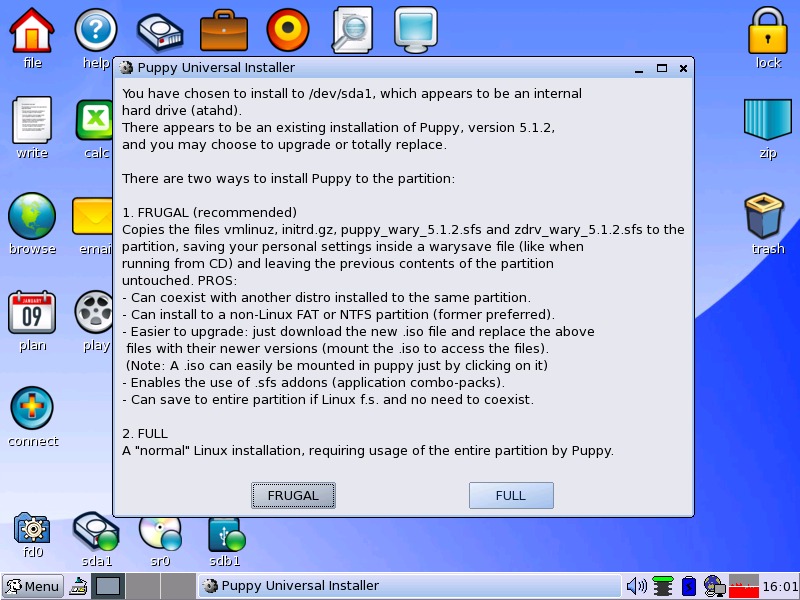Screen dimensions: 800x600
Task: Open the plan calendar icon
Action: click(32, 312)
